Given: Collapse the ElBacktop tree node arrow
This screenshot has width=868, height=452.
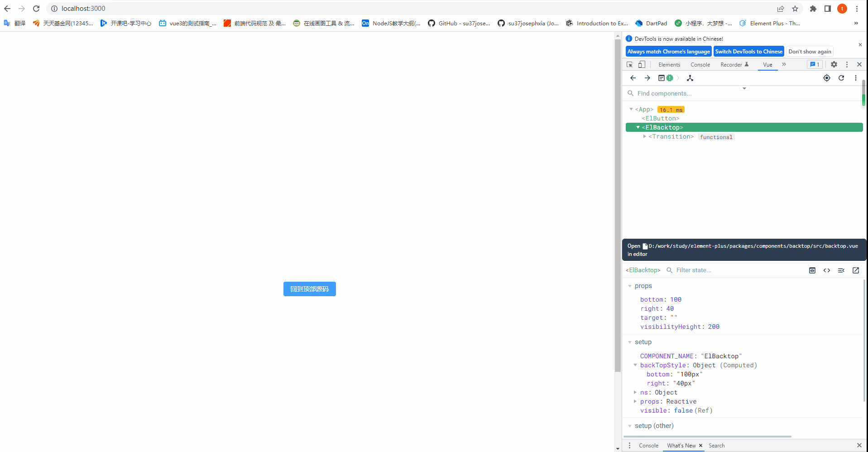Looking at the screenshot, I should 638,127.
